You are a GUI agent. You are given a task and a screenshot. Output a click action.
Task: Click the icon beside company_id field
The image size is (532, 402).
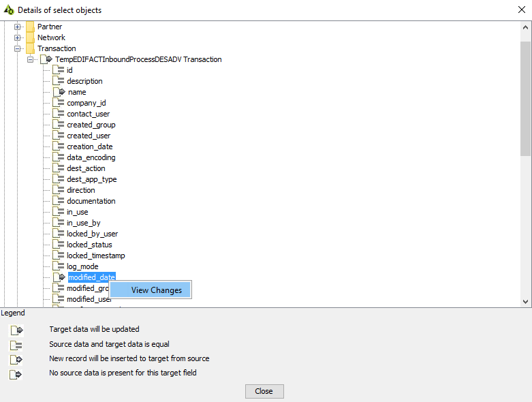(x=59, y=103)
